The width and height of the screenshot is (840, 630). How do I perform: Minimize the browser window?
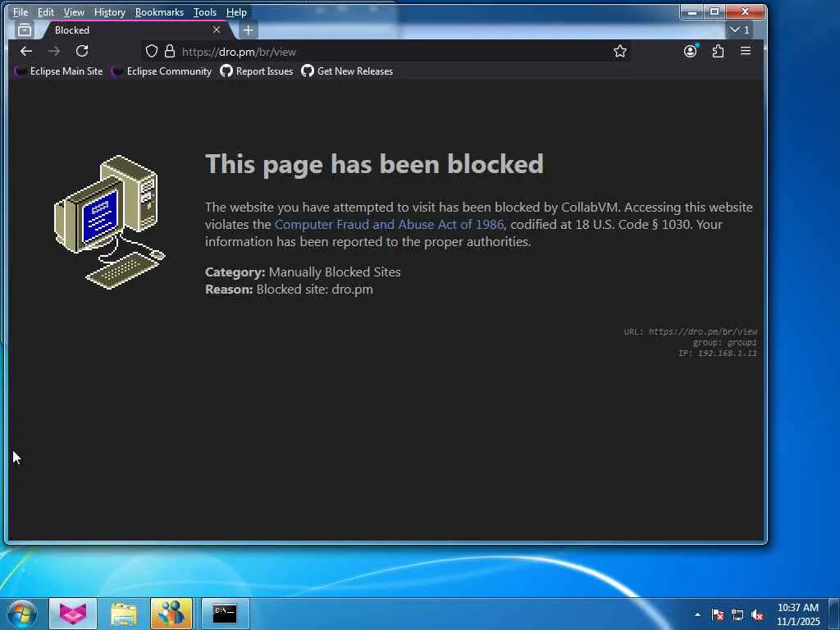pos(692,11)
